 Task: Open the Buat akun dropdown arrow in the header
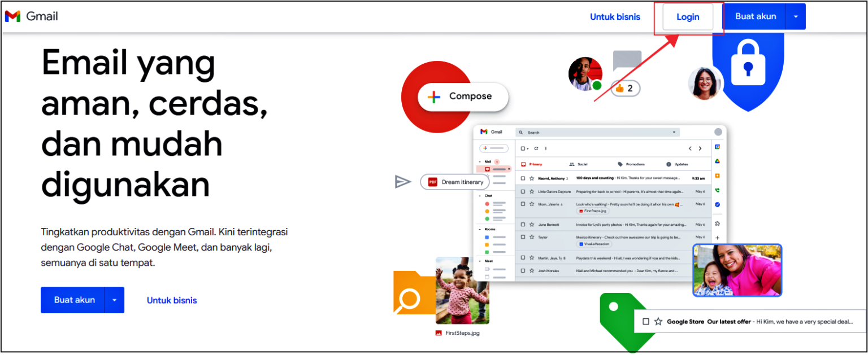click(x=796, y=16)
